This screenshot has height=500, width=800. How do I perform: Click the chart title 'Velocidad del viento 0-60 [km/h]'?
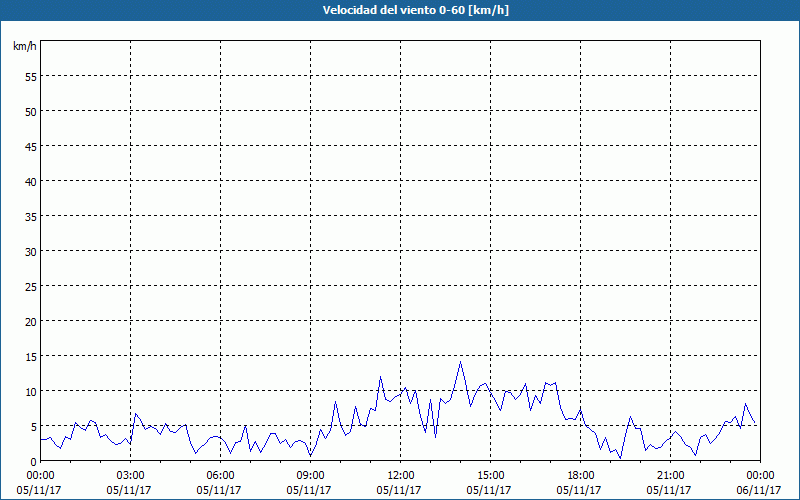pyautogui.click(x=416, y=10)
